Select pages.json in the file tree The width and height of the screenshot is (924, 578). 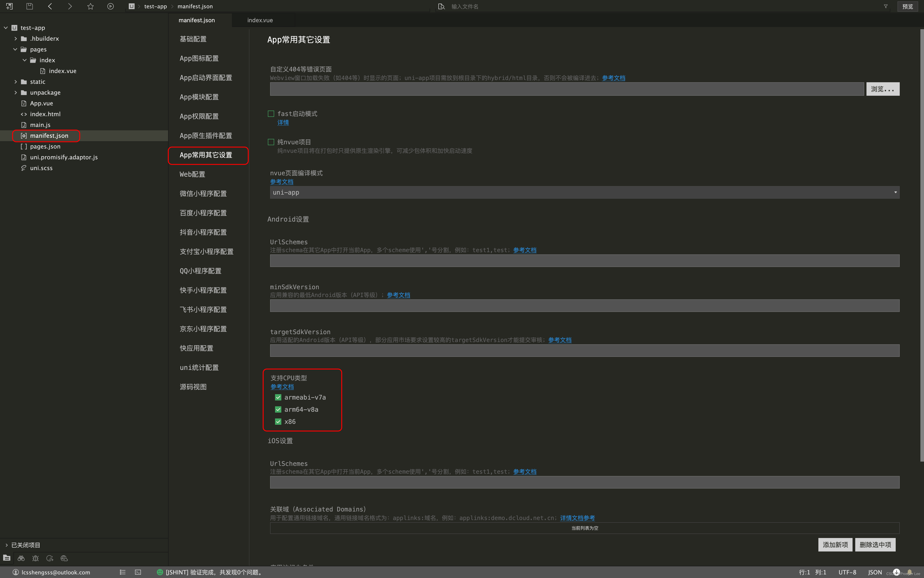[45, 147]
